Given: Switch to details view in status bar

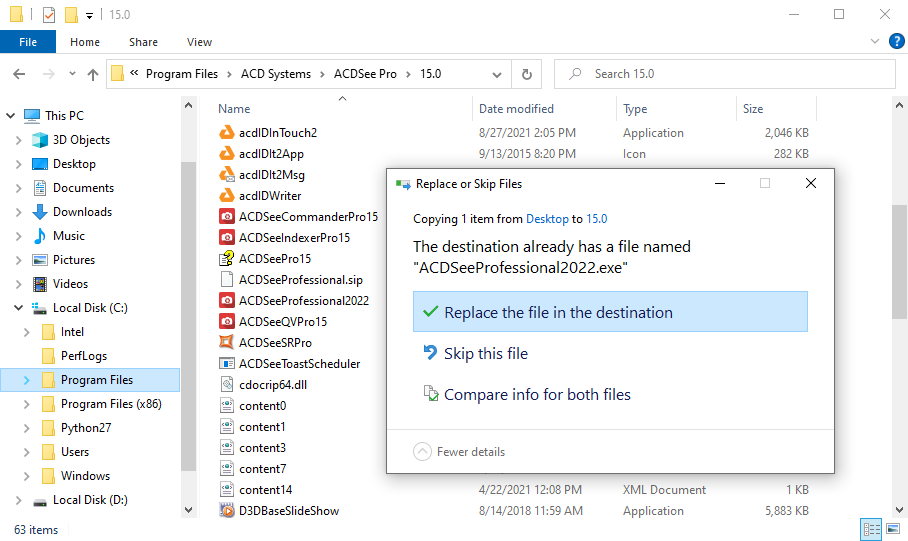Looking at the screenshot, I should (x=871, y=529).
